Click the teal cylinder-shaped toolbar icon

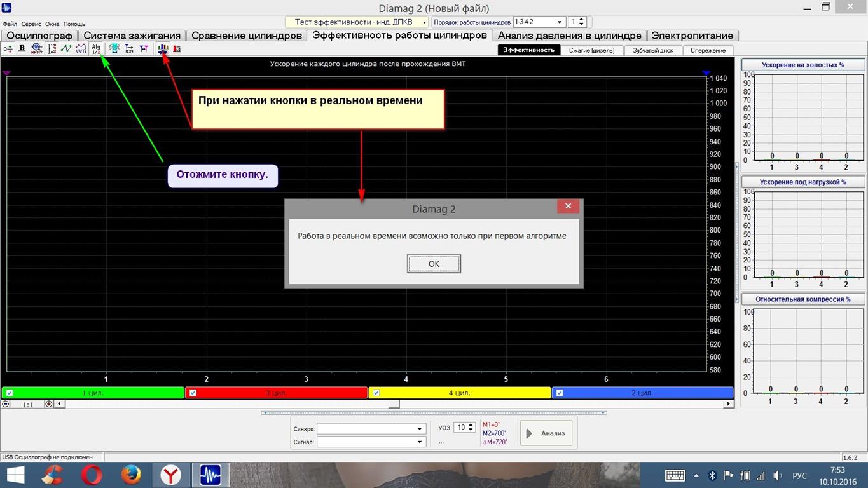[114, 49]
